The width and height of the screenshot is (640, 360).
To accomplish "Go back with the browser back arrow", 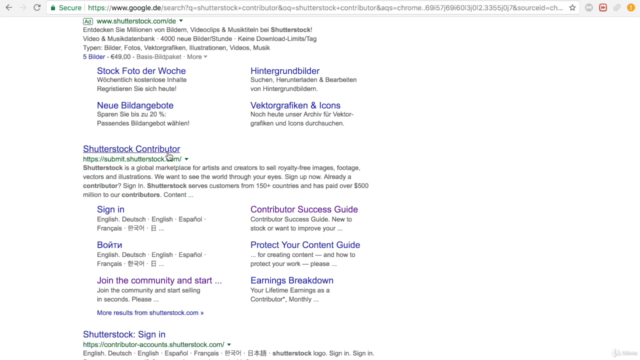I will [9, 7].
